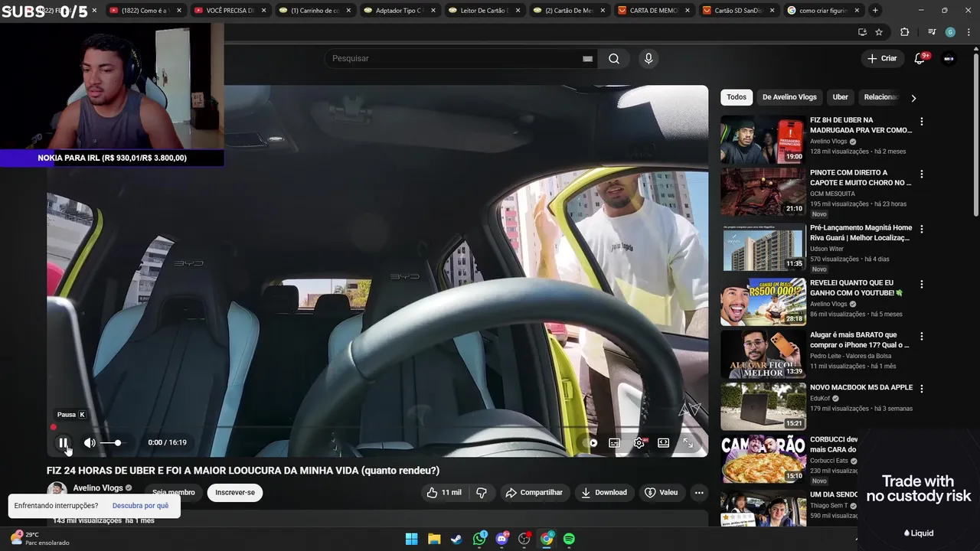This screenshot has height=551, width=980.
Task: Switch to Carrinho de compras browser tab
Action: coord(314,11)
